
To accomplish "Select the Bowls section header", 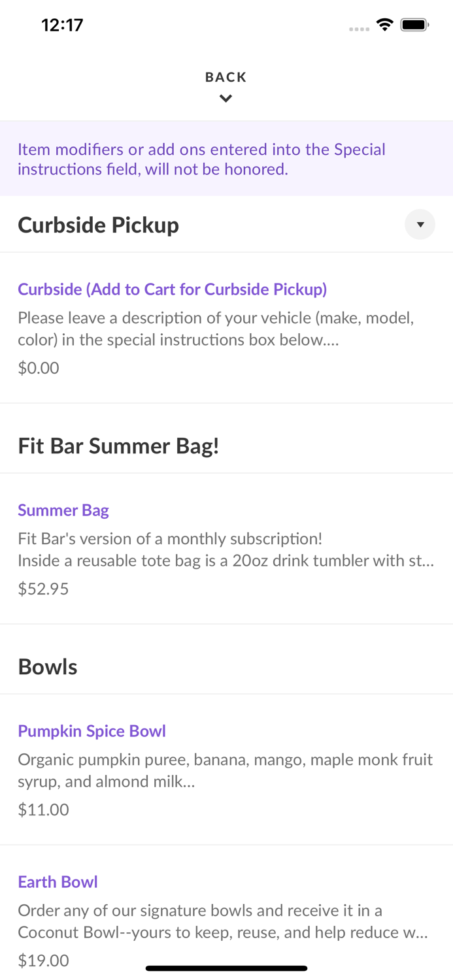I will [x=47, y=666].
